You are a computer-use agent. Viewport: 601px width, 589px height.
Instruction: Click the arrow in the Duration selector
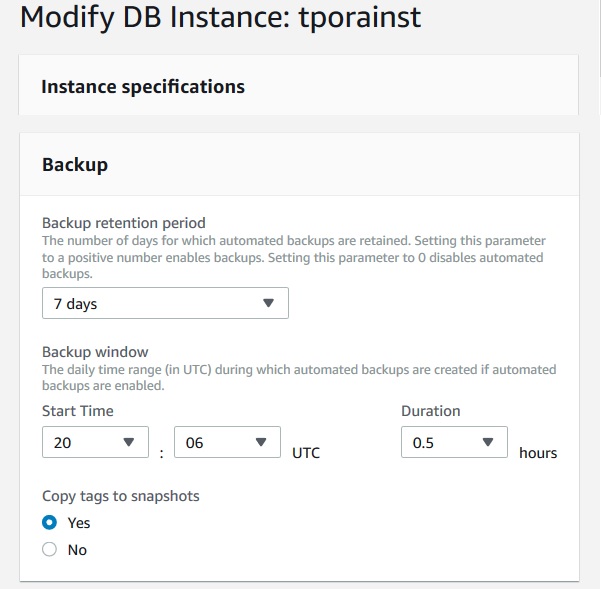pyautogui.click(x=488, y=442)
